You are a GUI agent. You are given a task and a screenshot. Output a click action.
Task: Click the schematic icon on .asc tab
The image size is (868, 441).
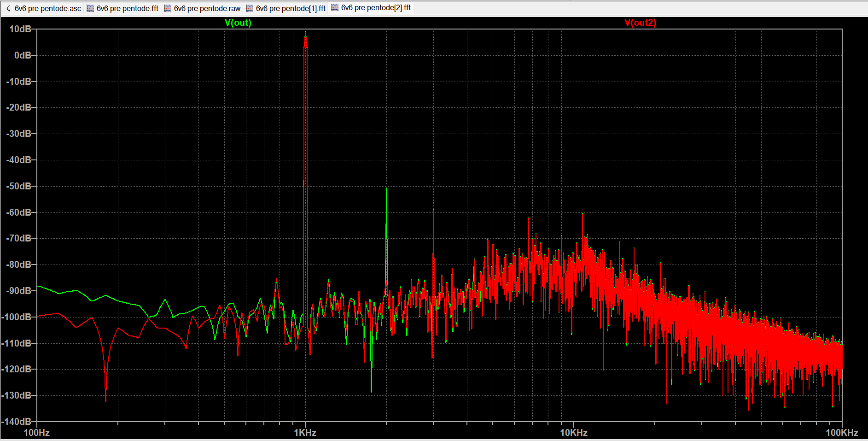click(x=8, y=8)
